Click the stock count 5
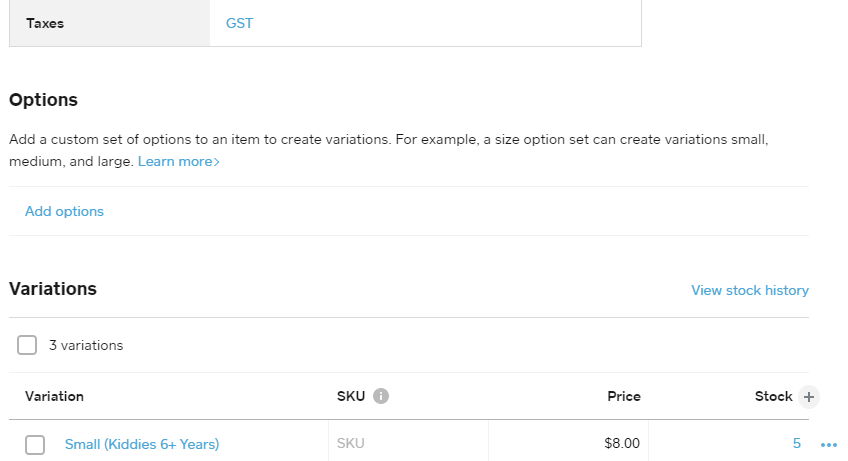This screenshot has width=848, height=461. pos(796,443)
